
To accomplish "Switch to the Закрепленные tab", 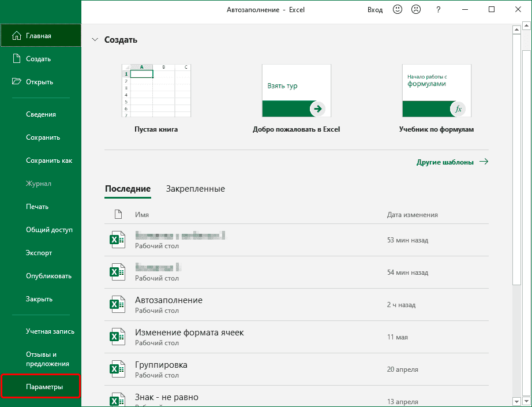I will [x=194, y=188].
